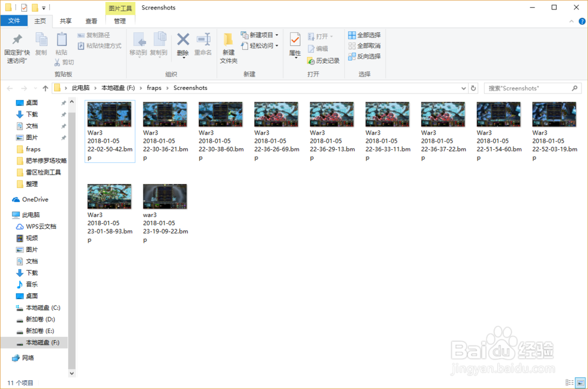Pin current folder to Quick Access
Viewport: 588px width, 389px height.
17,47
